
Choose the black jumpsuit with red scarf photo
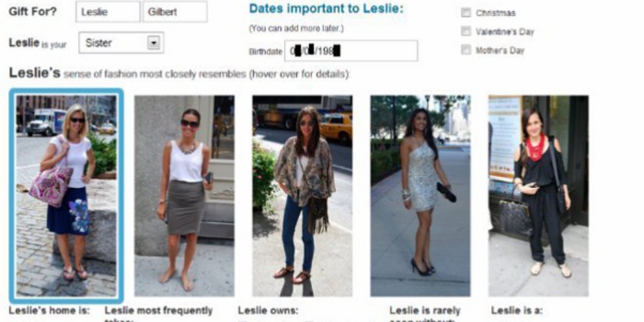coord(538,196)
